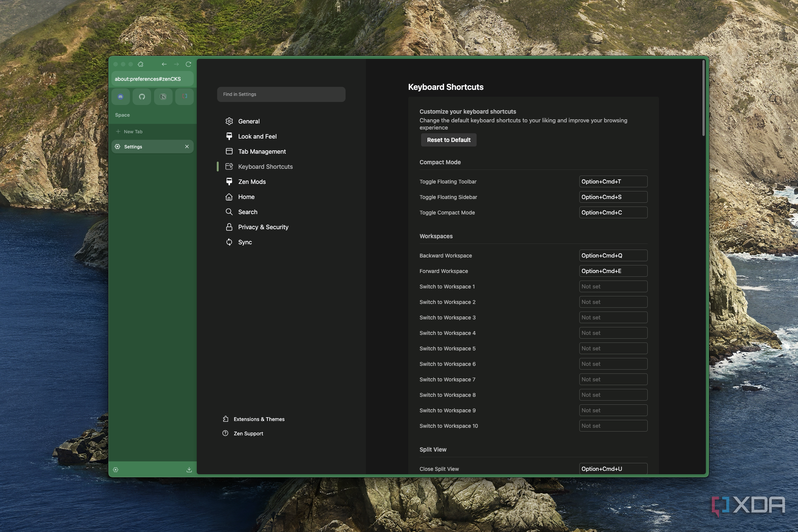Open the pinned GitHub tab

[142, 97]
